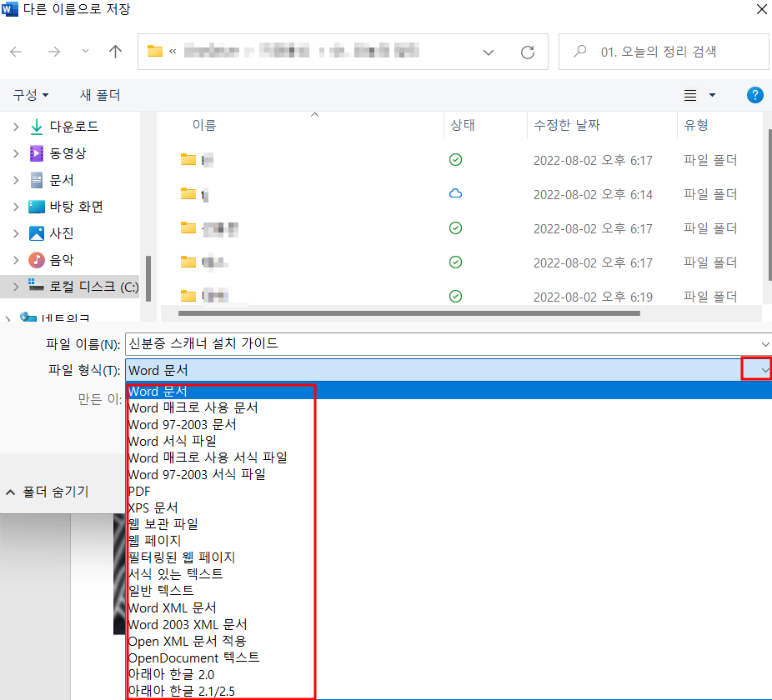Select 사진 in navigation pane
Screen dimensions: 772x700
tap(61, 233)
